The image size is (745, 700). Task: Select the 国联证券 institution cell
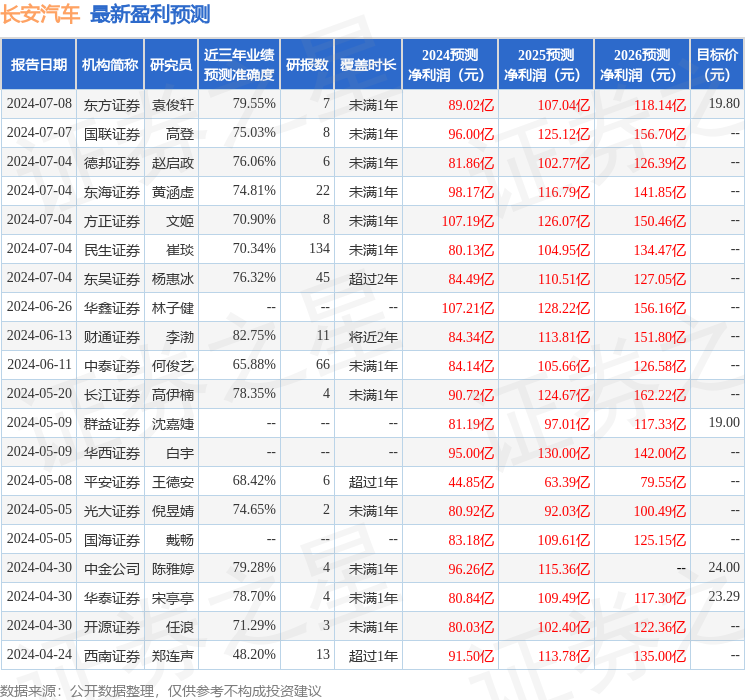[112, 134]
